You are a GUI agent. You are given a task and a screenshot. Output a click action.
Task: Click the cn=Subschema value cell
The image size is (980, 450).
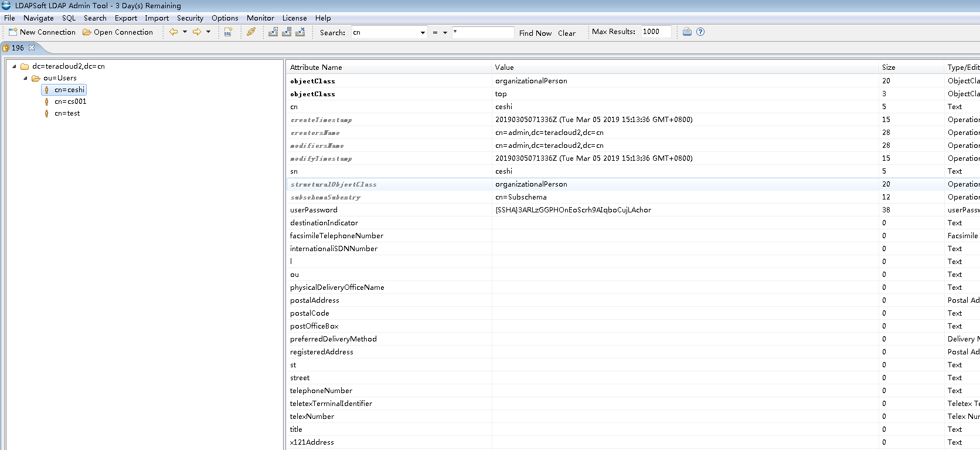[x=521, y=197]
